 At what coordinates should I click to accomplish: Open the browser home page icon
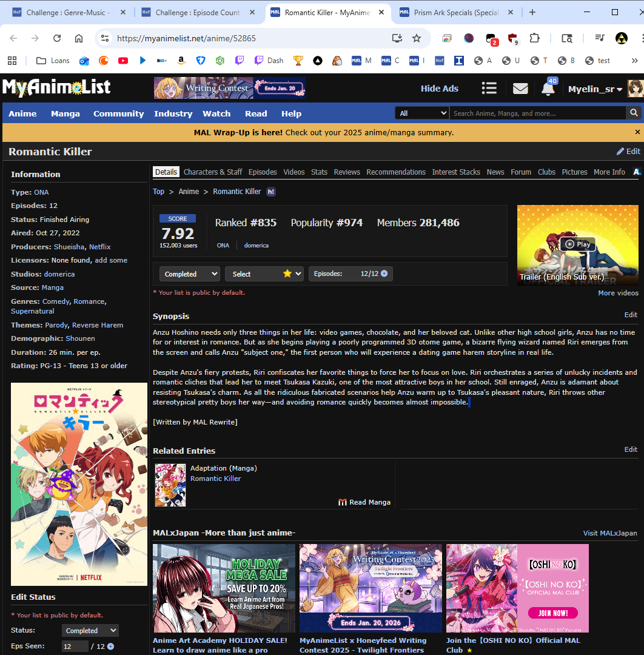pyautogui.click(x=78, y=38)
